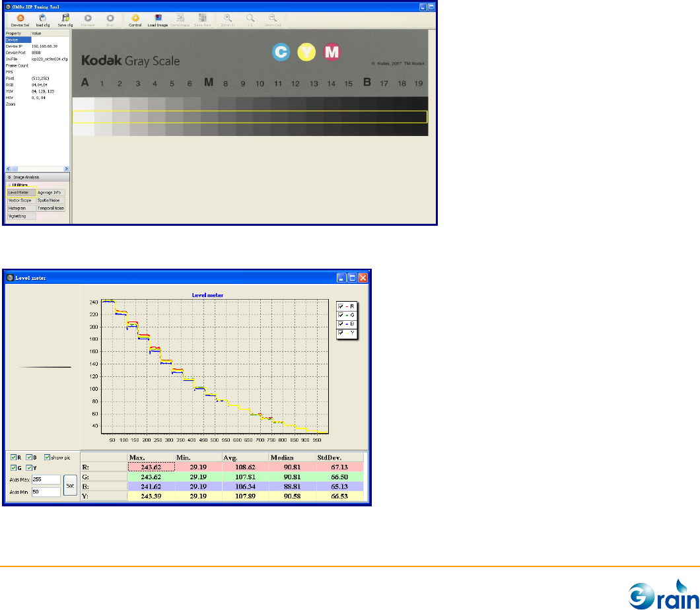This screenshot has height=610, width=700.
Task: Open the Vignetting utility
Action: click(x=21, y=216)
